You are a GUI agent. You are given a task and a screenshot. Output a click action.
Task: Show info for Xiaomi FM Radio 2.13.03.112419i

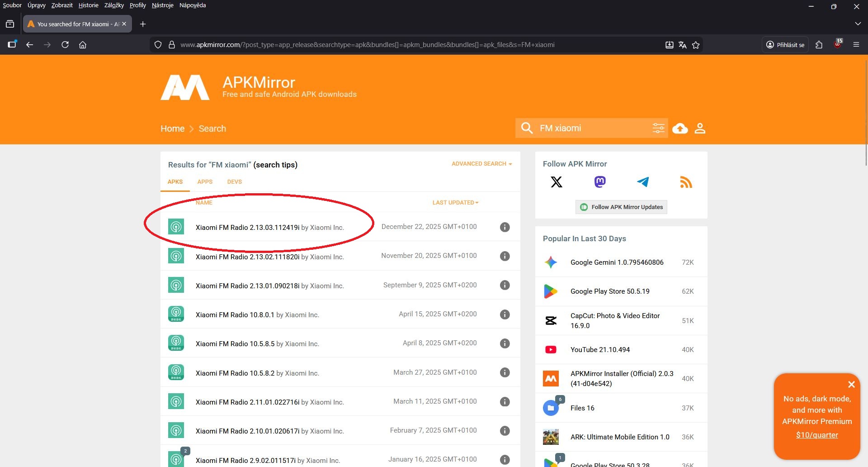pyautogui.click(x=505, y=227)
